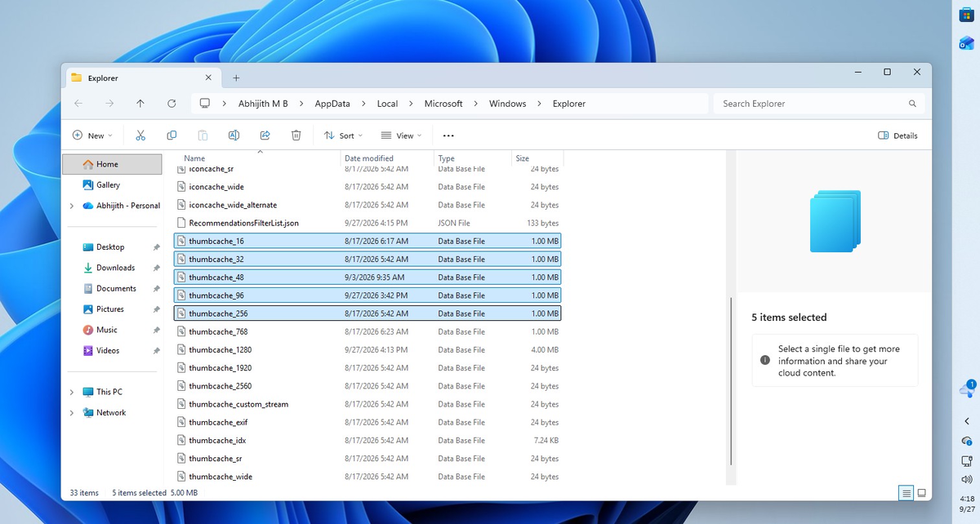Select thumbcache_custom_stream file
This screenshot has height=524, width=980.
(x=368, y=404)
